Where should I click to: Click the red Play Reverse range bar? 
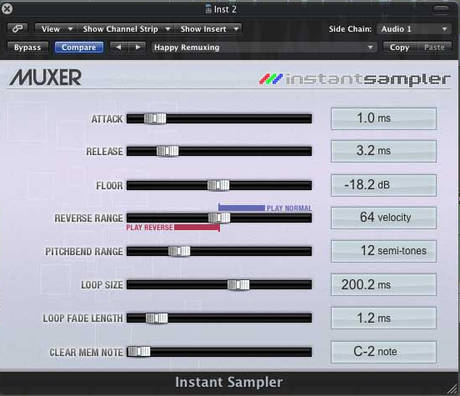[x=197, y=227]
